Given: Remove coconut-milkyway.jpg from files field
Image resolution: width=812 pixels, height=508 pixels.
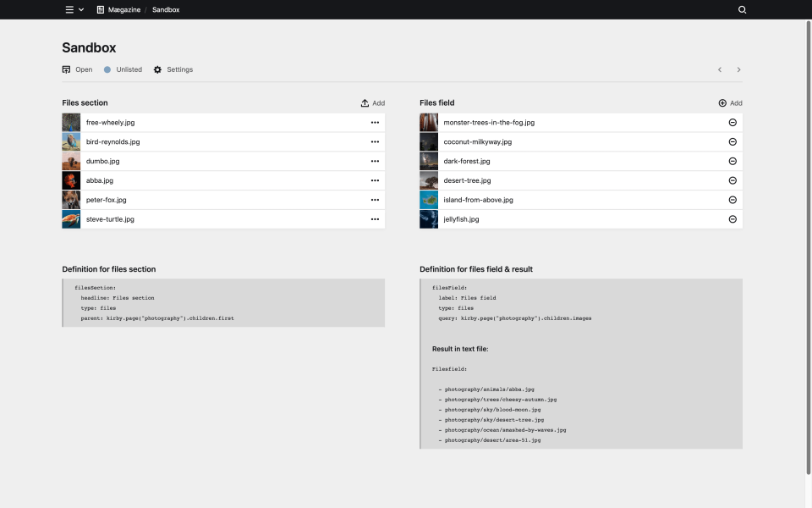Looking at the screenshot, I should (732, 141).
